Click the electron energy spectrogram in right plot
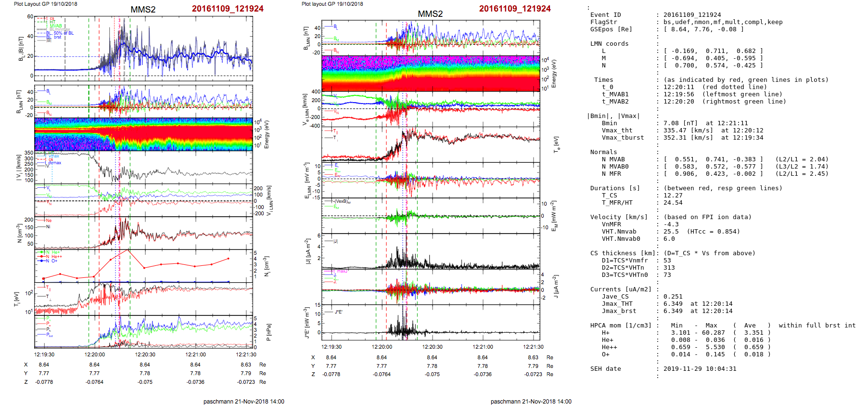 click(x=431, y=73)
